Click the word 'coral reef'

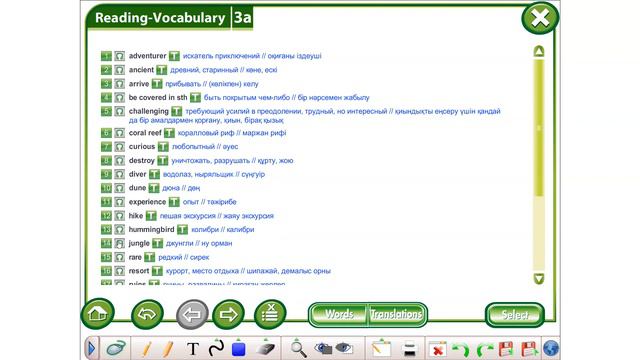click(x=145, y=133)
